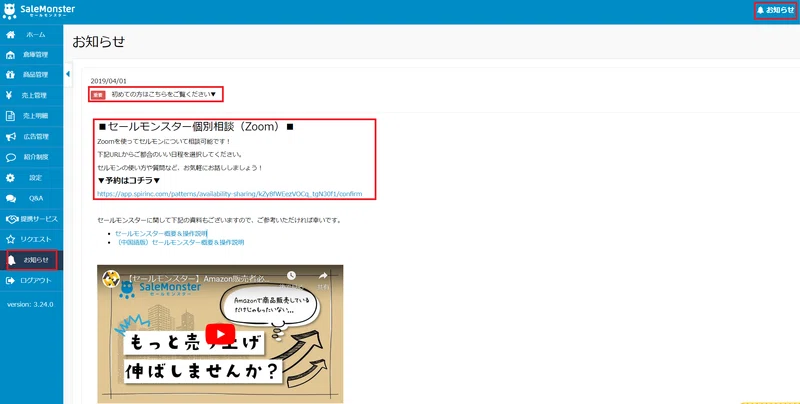
Task: Open the app.spirinc.com booking link
Action: tap(230, 194)
